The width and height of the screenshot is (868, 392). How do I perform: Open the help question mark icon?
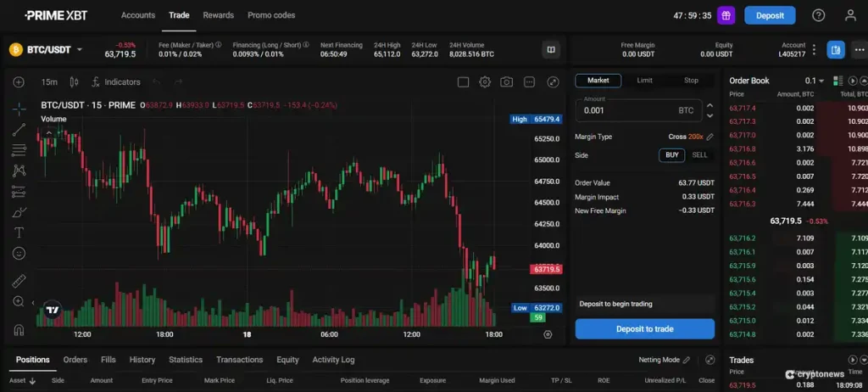pos(818,15)
